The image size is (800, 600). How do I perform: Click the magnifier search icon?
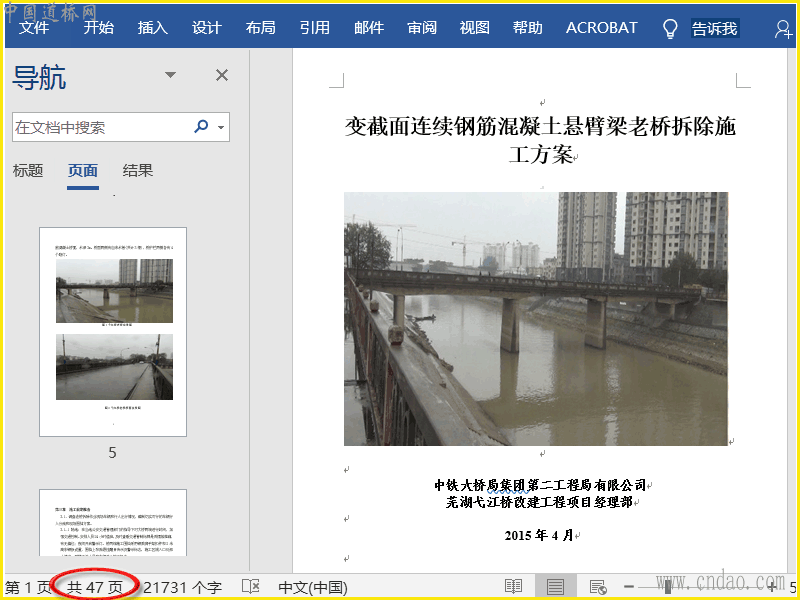[202, 126]
